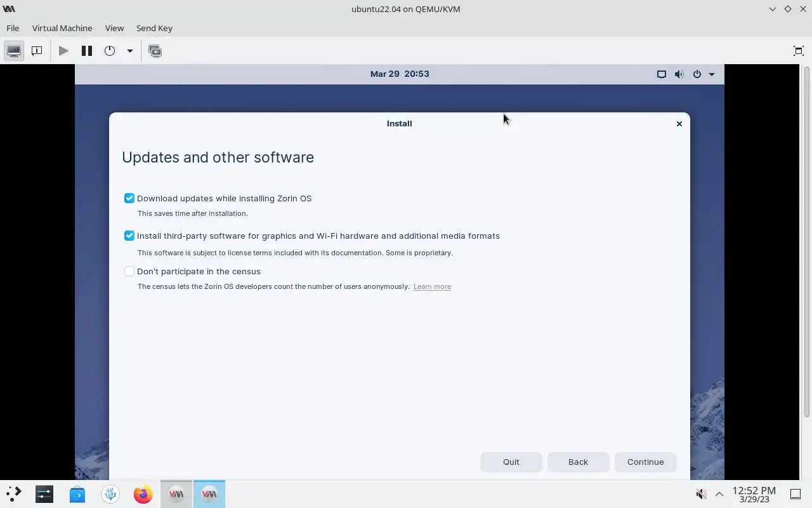Launch Firefox from the taskbar
The image size is (812, 508).
(143, 494)
